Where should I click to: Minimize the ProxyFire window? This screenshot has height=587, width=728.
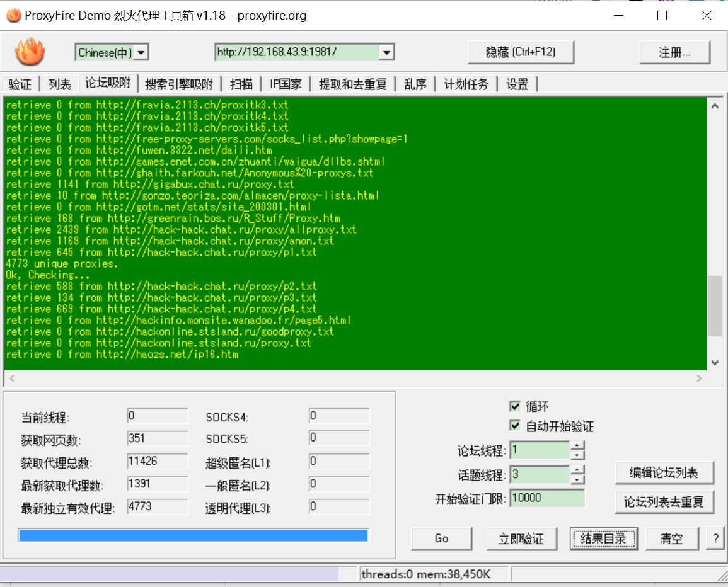618,15
